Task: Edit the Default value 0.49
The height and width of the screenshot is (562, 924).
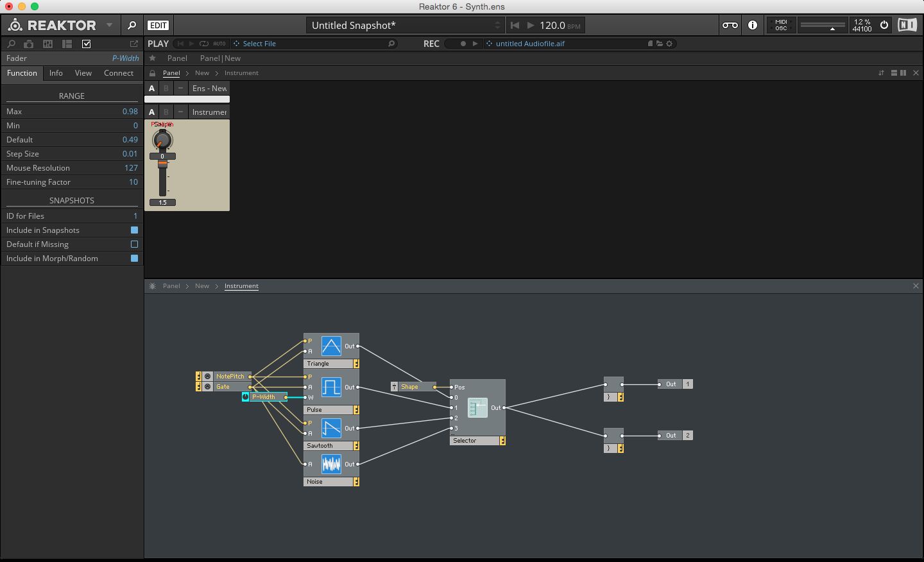Action: 130,140
